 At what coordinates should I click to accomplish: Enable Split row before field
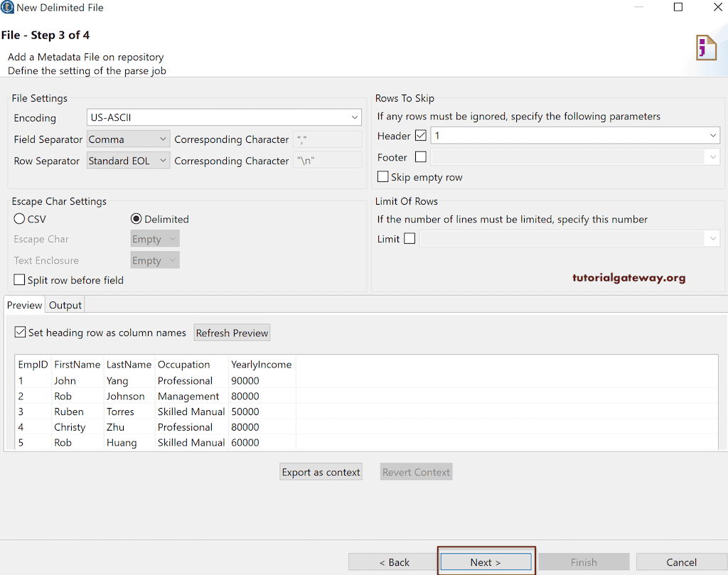18,279
